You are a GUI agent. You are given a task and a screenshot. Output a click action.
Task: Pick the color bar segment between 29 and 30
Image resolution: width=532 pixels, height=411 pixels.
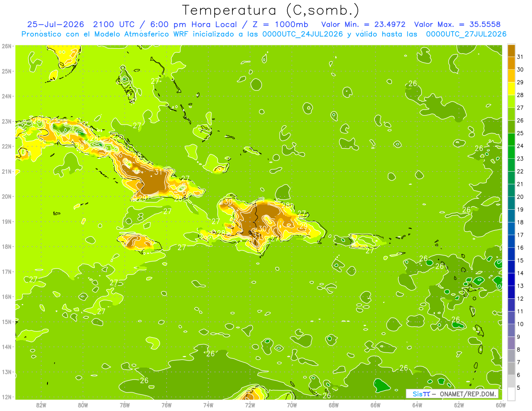click(x=511, y=76)
